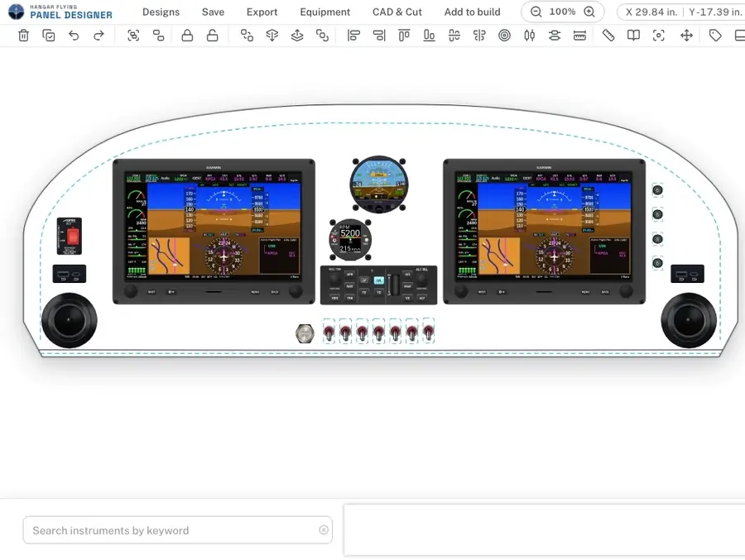Zoom out with the minus magnifier
Screen dimensions: 745x560
[536, 12]
